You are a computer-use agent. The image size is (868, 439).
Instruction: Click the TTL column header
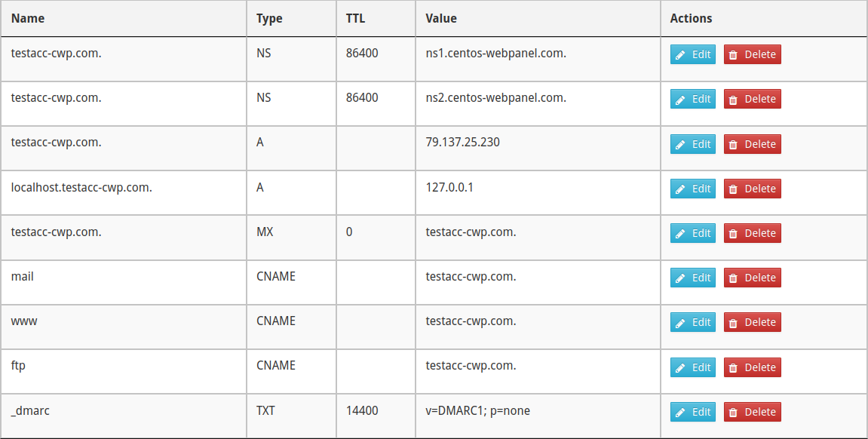[355, 18]
